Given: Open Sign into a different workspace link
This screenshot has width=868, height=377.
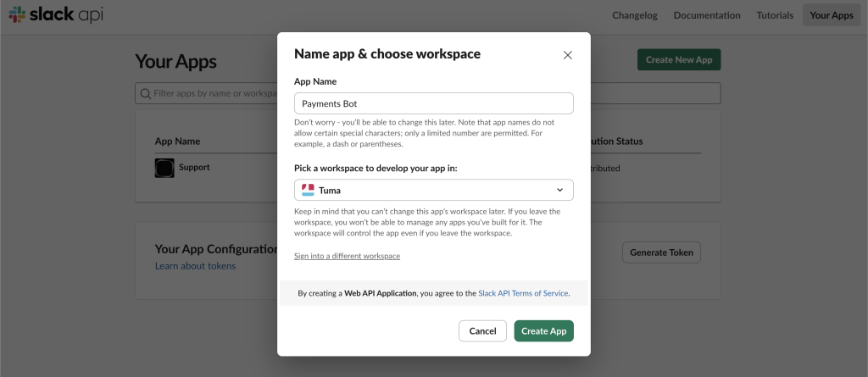Looking at the screenshot, I should (347, 256).
